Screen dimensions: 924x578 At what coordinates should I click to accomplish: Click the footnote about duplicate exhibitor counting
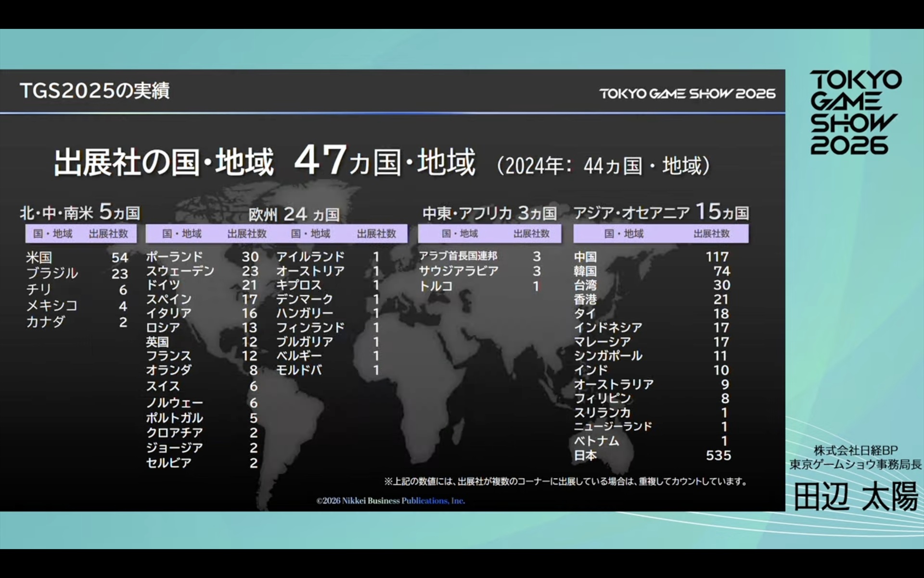pyautogui.click(x=565, y=481)
